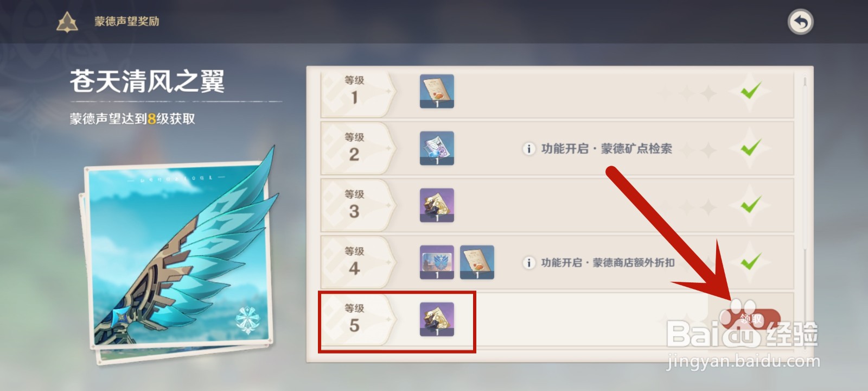
Task: Open 功能开启·蒙德商店额外折扣 feature text
Action: [608, 263]
